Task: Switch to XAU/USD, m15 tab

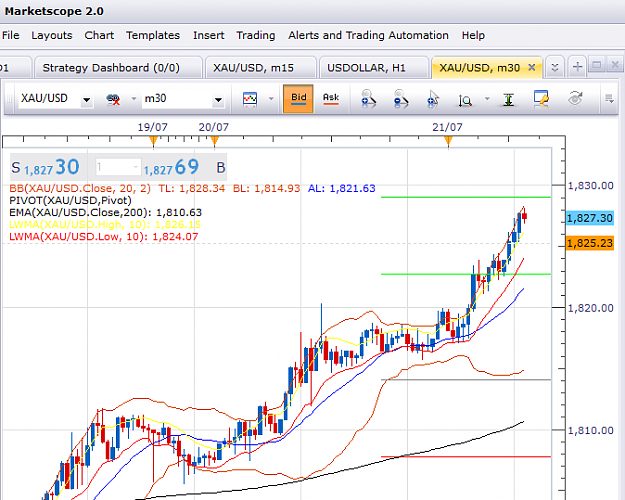Action: pos(261,68)
